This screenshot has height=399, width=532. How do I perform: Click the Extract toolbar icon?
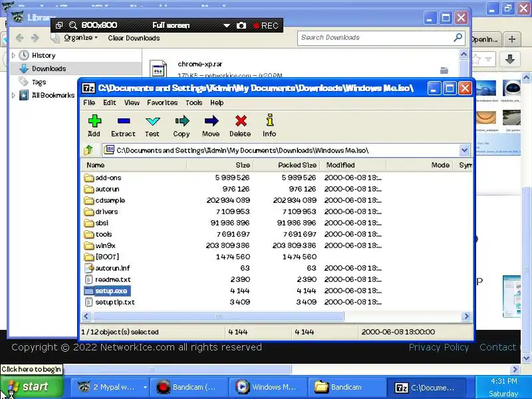123,126
